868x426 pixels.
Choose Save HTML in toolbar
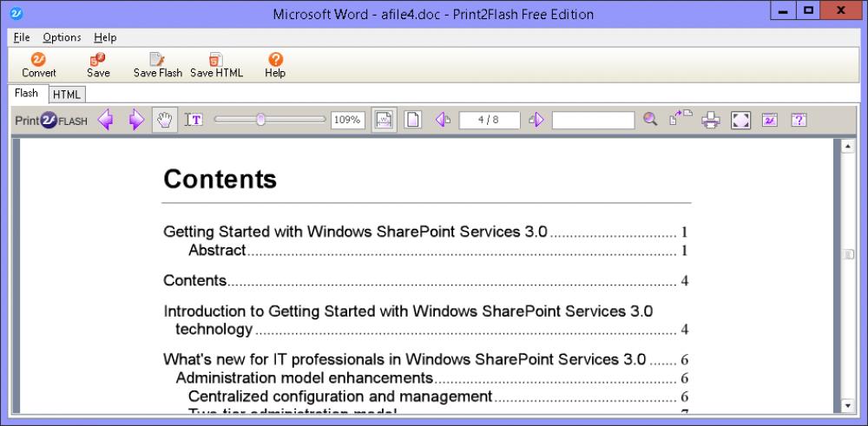click(216, 65)
